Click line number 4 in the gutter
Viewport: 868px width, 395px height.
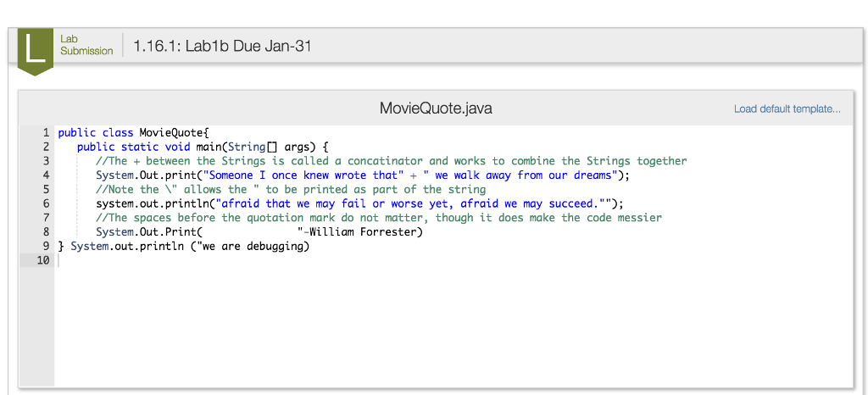coord(46,175)
